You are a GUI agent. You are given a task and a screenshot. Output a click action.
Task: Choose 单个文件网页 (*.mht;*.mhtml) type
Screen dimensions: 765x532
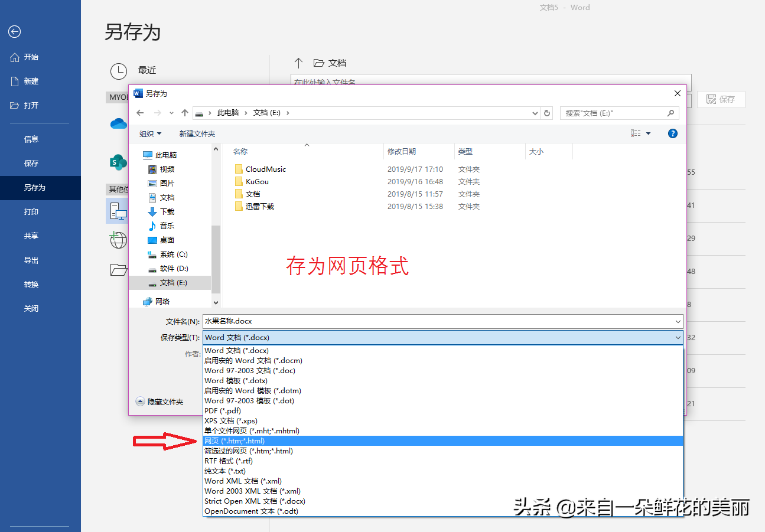click(x=443, y=431)
